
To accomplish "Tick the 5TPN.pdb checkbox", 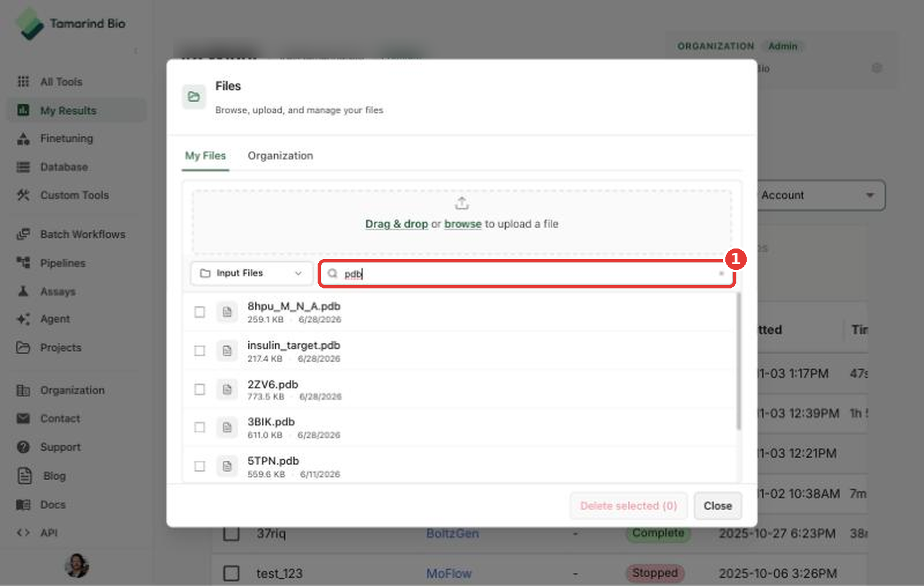I will 199,466.
